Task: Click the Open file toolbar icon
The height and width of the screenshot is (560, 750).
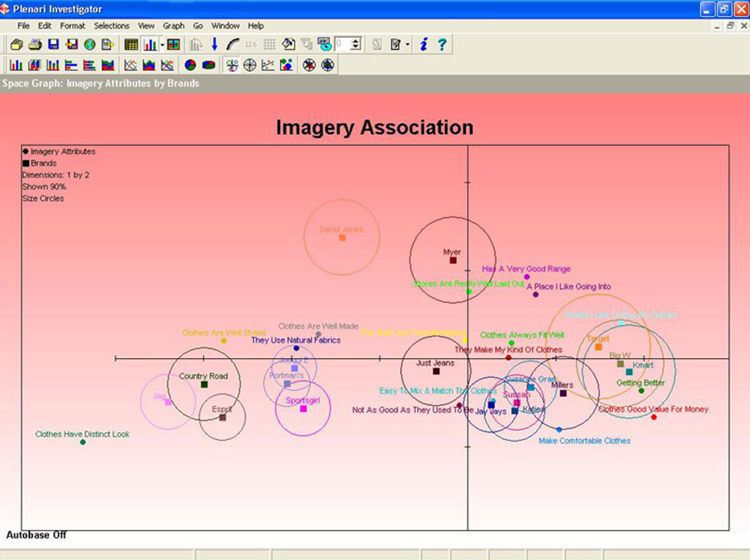Action: point(17,44)
